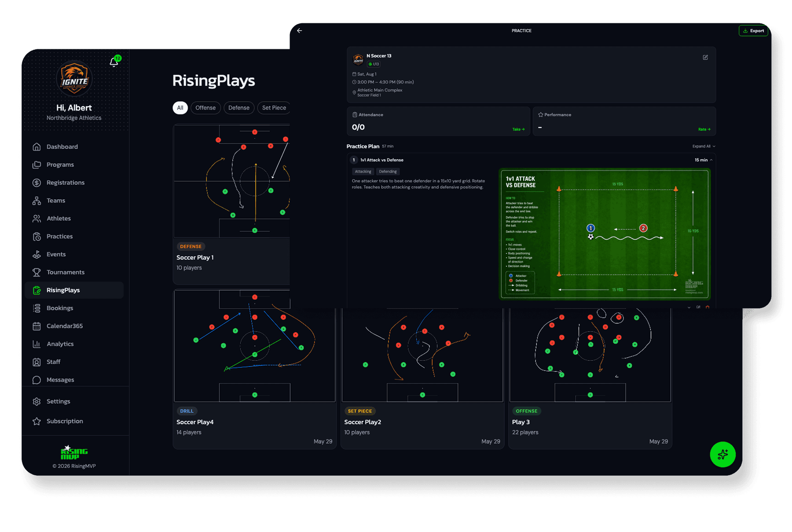Click the U13 team badge
This screenshot has height=532, width=792.
click(x=374, y=64)
